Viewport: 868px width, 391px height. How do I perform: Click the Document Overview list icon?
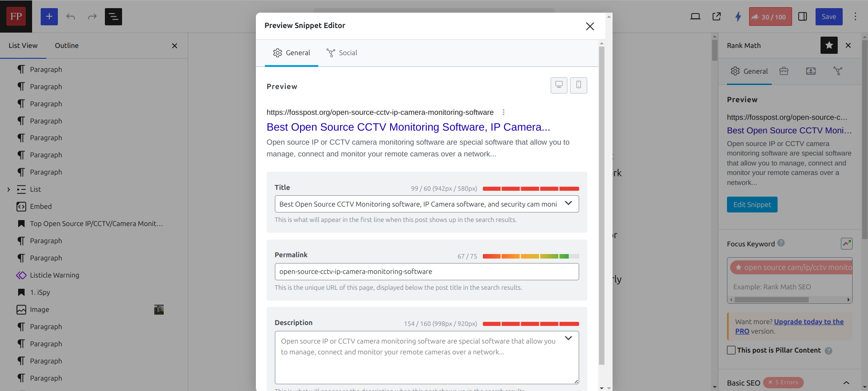tap(113, 17)
